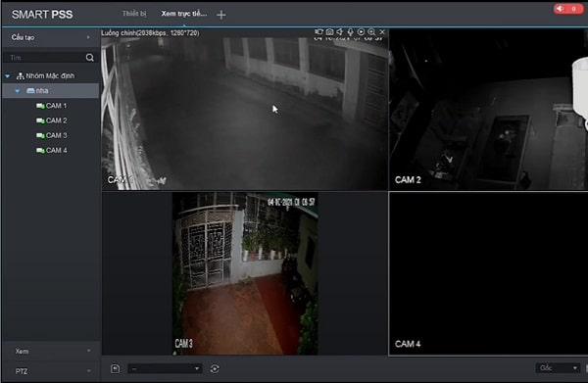Image resolution: width=588 pixels, height=383 pixels.
Task: Expand the Xem panel
Action: [x=88, y=351]
